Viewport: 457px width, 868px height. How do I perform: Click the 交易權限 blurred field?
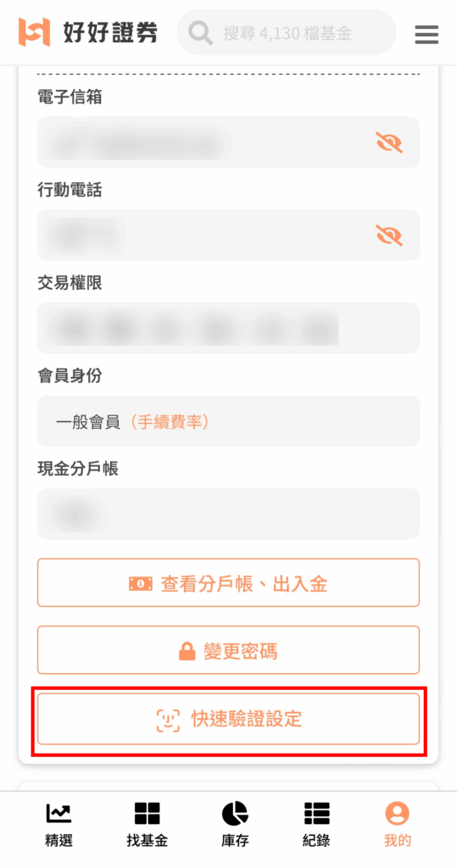click(228, 328)
